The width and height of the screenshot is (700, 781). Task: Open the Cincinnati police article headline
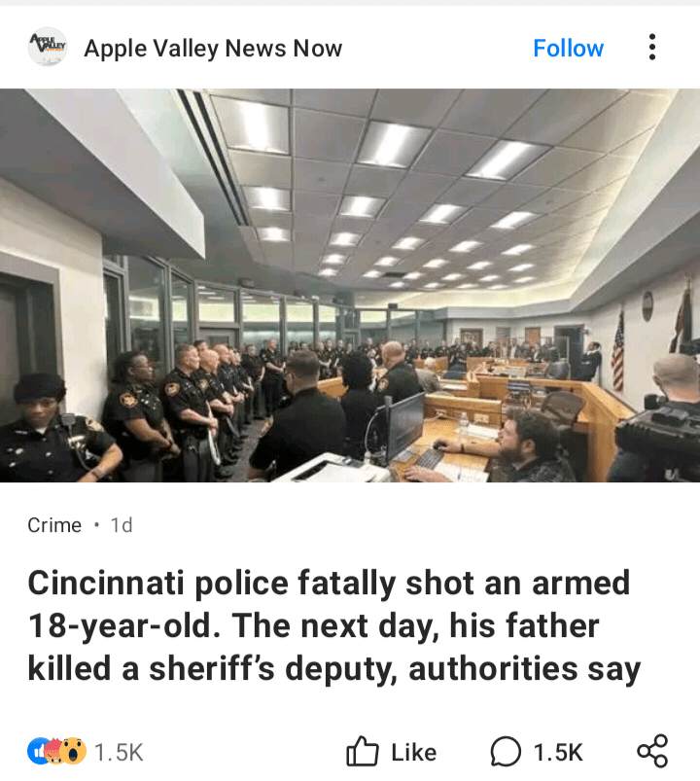334,625
